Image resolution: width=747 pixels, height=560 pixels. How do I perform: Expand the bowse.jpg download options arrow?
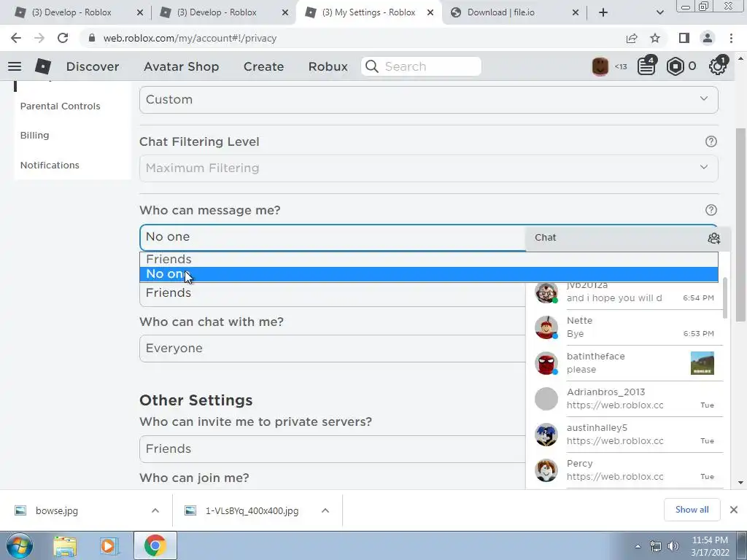tap(155, 510)
